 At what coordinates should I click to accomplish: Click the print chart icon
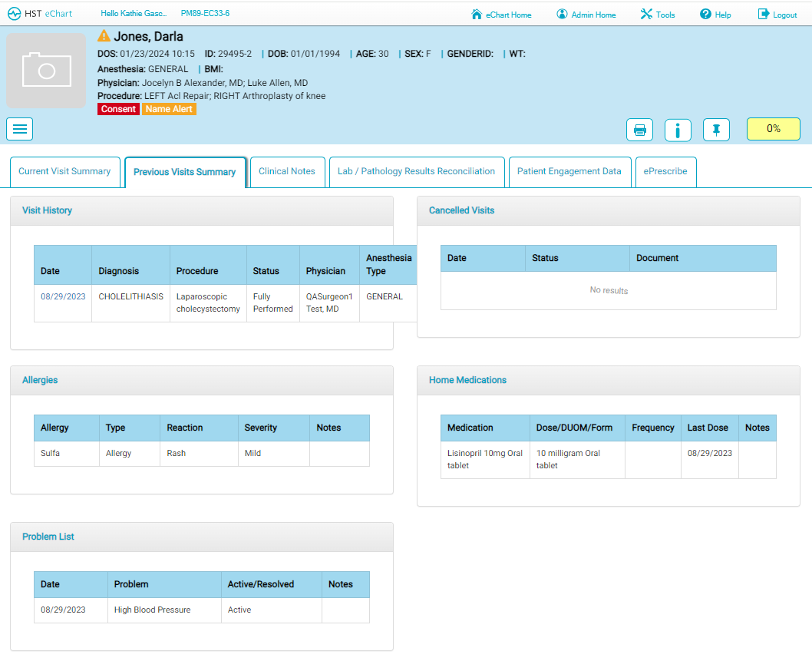(x=639, y=130)
